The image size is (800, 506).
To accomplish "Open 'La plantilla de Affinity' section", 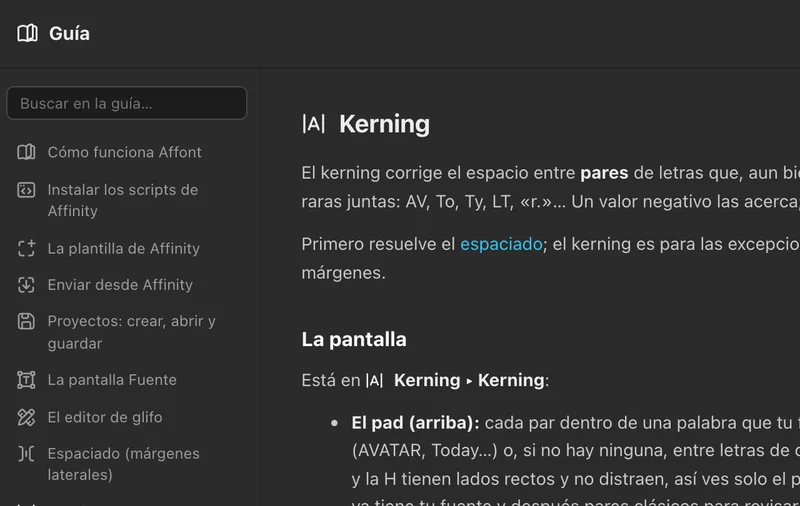I will click(x=123, y=248).
